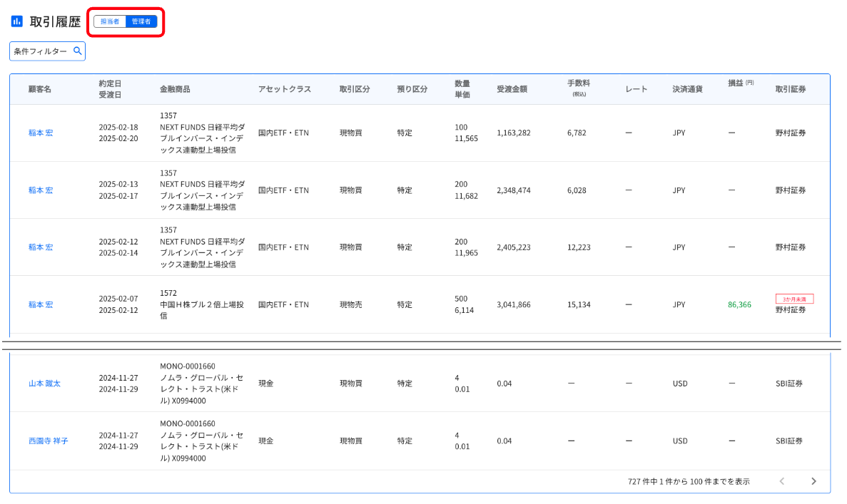Viewport: 847px width, 504px height.
Task: Click the 727 件中 pagination summary text
Action: [689, 481]
